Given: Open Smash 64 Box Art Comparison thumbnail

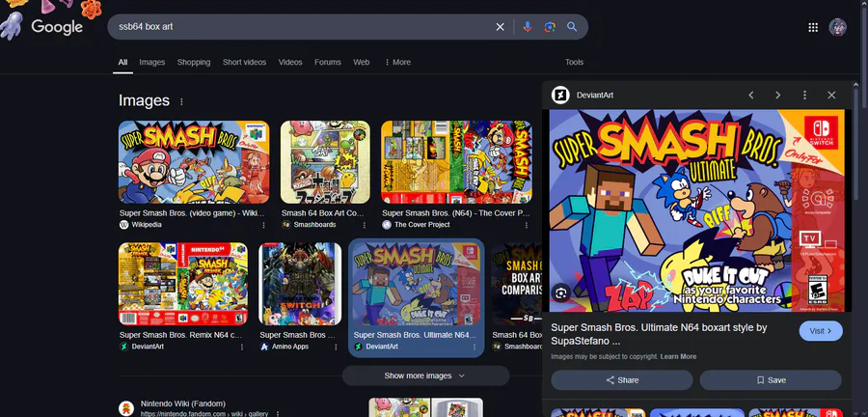Looking at the screenshot, I should pos(517,284).
